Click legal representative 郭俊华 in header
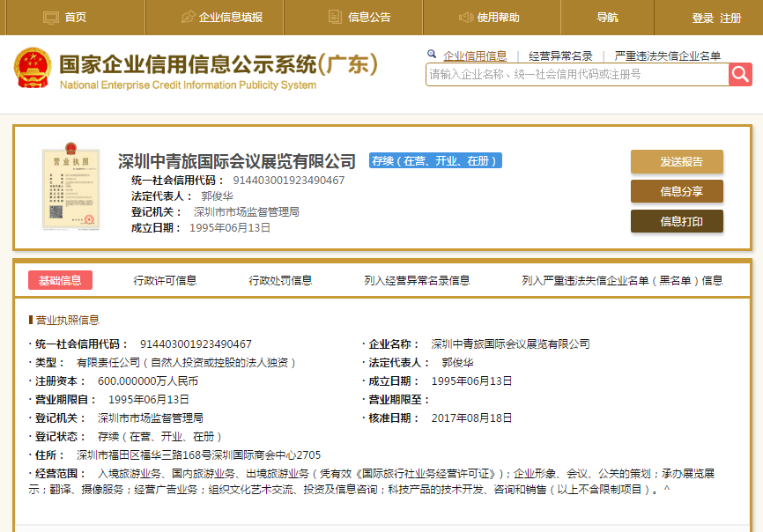 217,196
